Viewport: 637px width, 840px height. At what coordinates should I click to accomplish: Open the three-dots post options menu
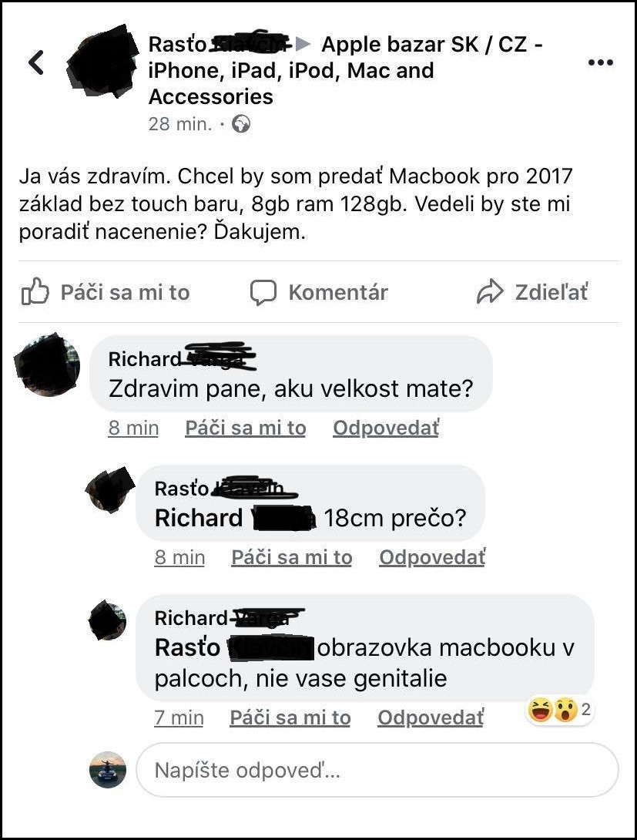pyautogui.click(x=601, y=62)
